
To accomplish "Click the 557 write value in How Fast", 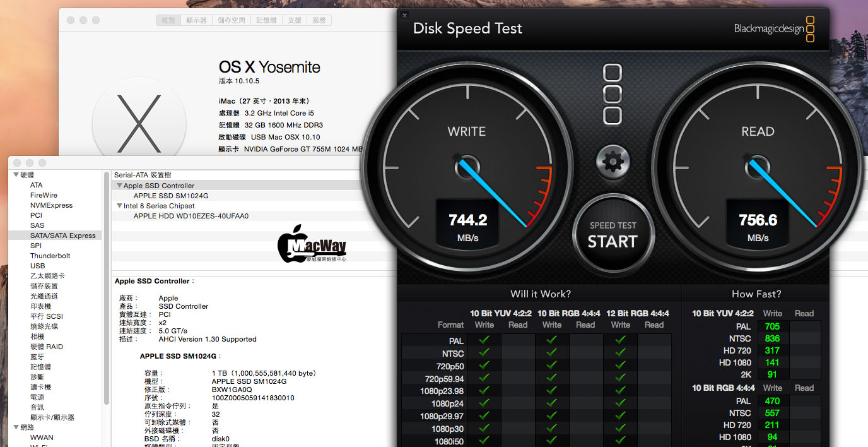I will [x=772, y=413].
